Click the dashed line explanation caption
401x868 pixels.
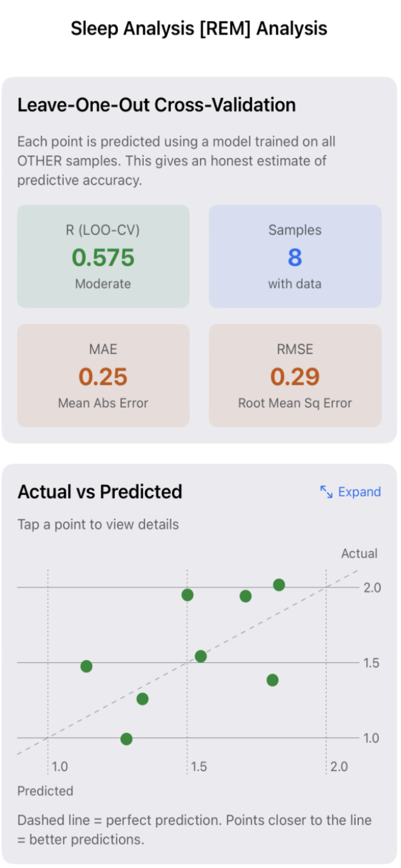click(194, 830)
